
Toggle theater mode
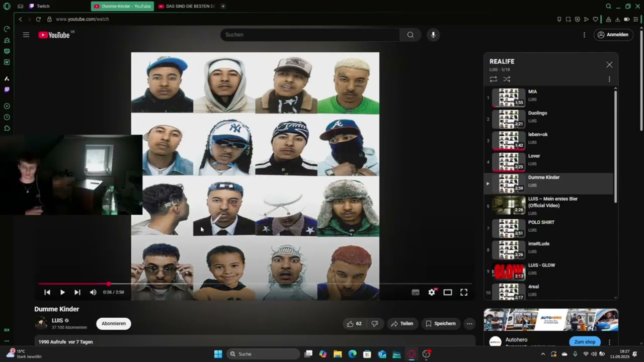point(448,292)
